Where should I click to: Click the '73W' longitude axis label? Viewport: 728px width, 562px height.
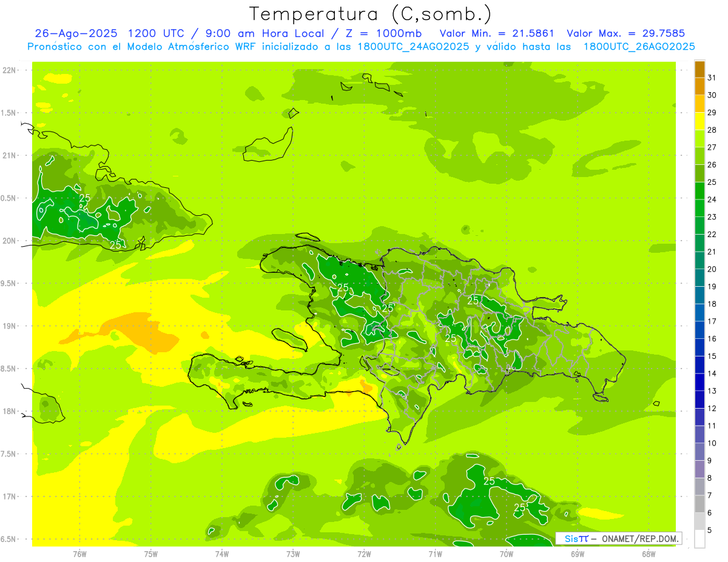click(293, 554)
